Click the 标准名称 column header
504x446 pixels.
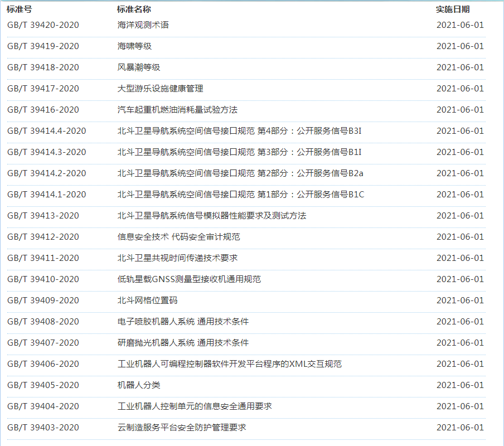pyautogui.click(x=134, y=9)
